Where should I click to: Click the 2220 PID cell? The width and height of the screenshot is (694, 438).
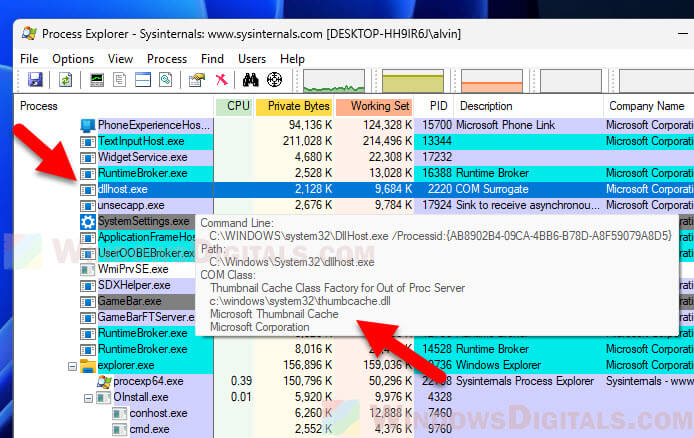pyautogui.click(x=440, y=189)
